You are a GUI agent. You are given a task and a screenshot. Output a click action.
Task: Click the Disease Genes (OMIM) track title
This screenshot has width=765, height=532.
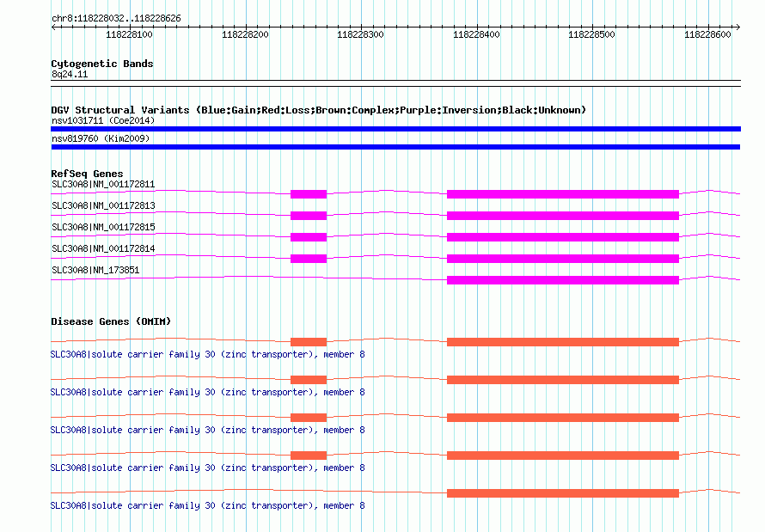(111, 321)
